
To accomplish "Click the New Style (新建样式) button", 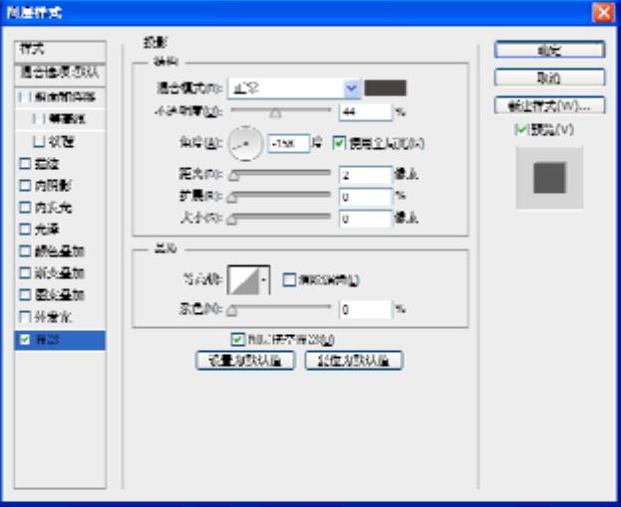I will click(x=550, y=106).
